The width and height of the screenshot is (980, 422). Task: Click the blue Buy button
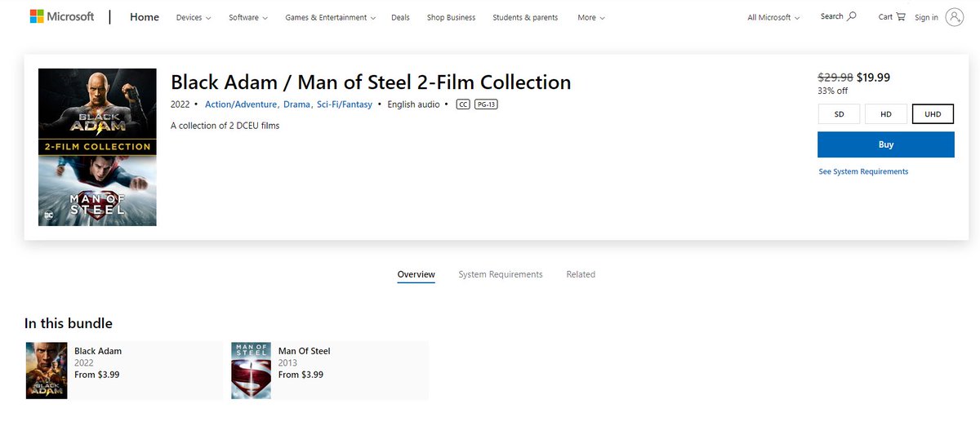886,144
